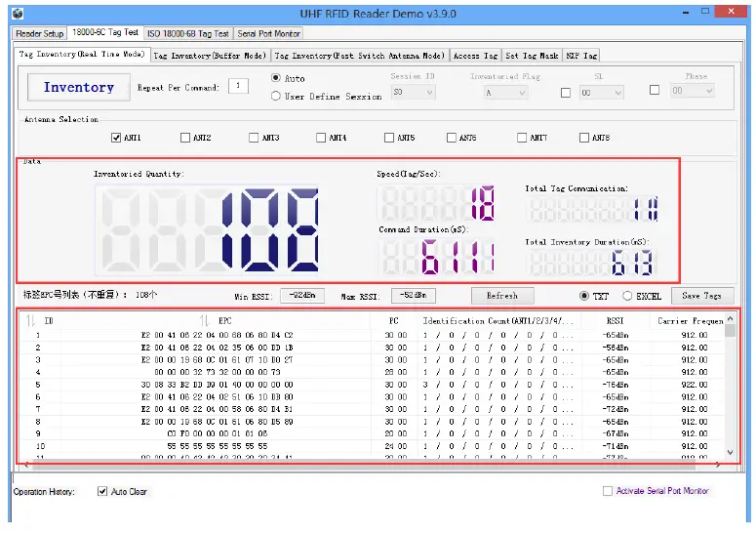Select EPC row '00 00 00 32 73 32 00 00 00 73'
The image size is (756, 533).
coord(217,372)
